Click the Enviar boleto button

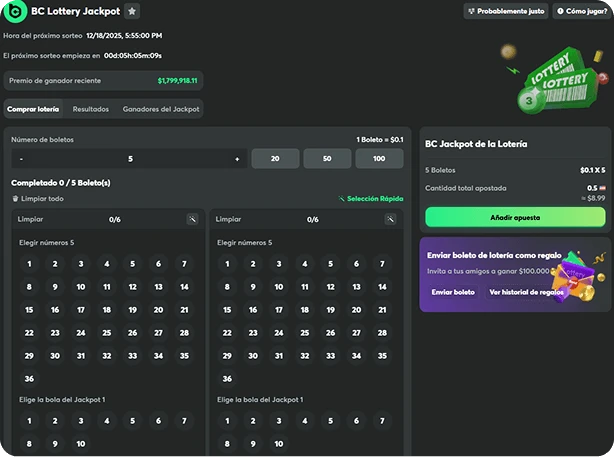pos(453,292)
